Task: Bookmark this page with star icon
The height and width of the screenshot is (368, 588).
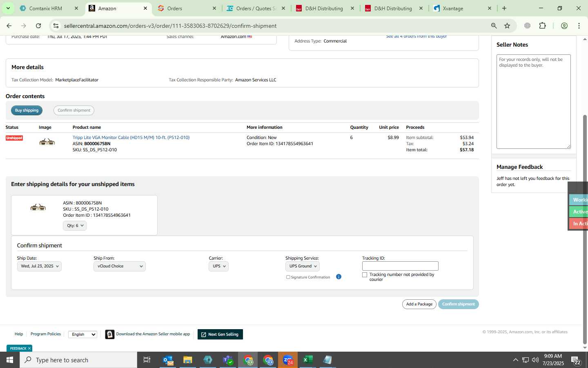Action: (x=507, y=26)
